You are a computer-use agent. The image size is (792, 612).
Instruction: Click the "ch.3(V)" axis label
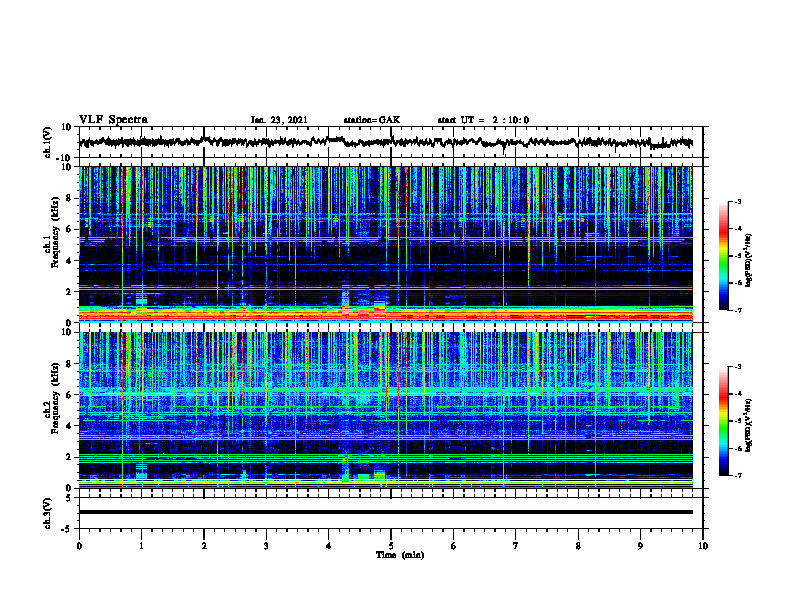(x=47, y=513)
